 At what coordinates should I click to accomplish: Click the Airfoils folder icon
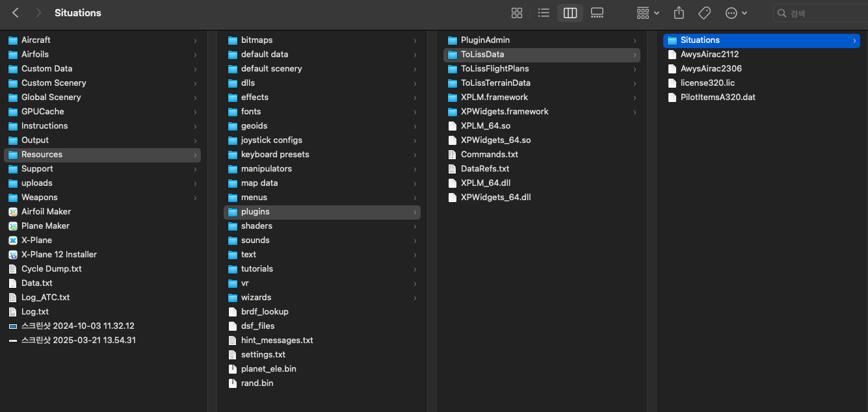click(x=13, y=55)
